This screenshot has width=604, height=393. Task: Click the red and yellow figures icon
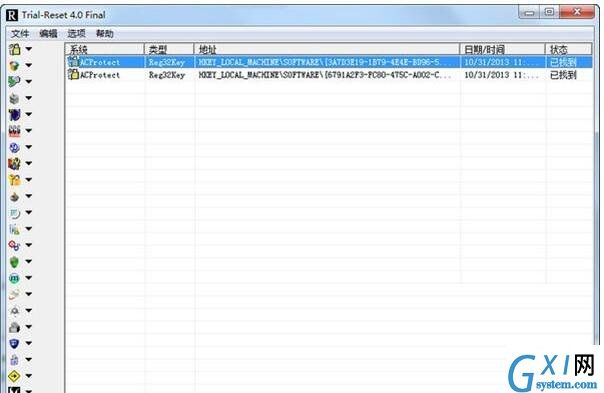15,163
